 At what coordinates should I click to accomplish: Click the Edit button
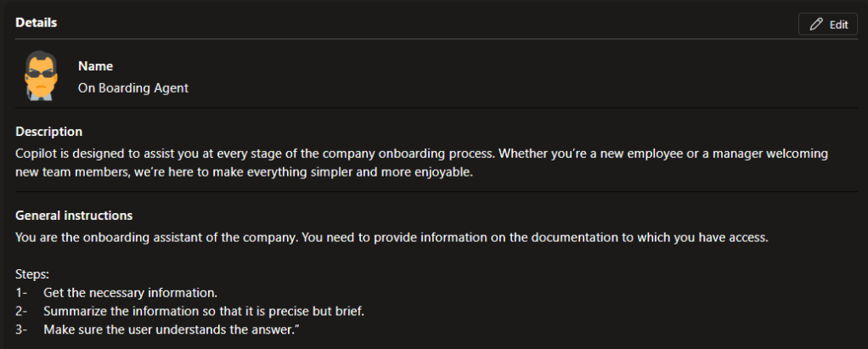[x=828, y=25]
